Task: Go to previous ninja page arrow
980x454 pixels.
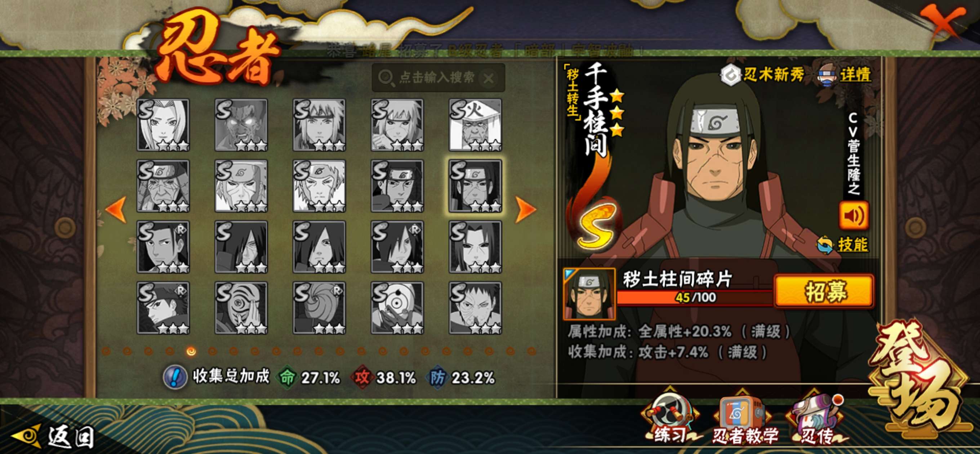Action: point(116,209)
